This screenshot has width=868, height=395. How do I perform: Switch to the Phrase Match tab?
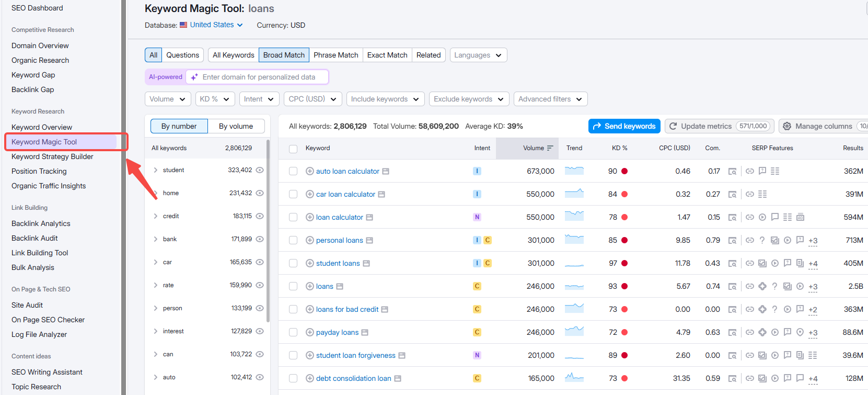click(335, 55)
